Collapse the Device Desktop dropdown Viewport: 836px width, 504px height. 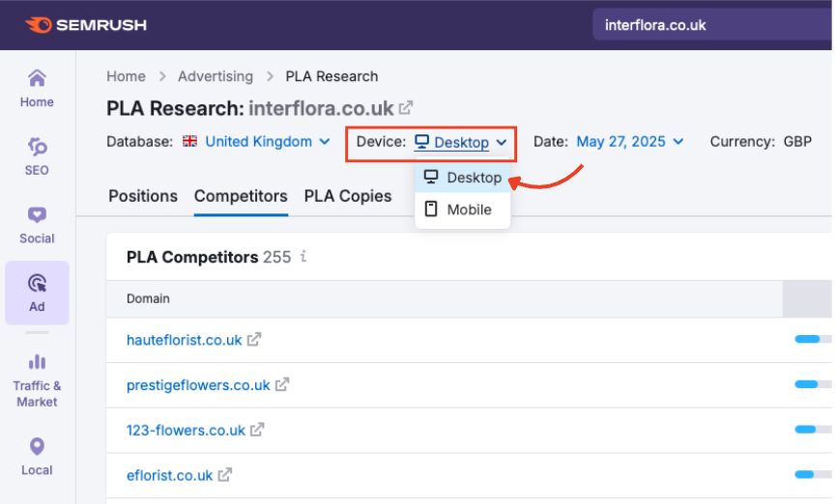pyautogui.click(x=460, y=143)
